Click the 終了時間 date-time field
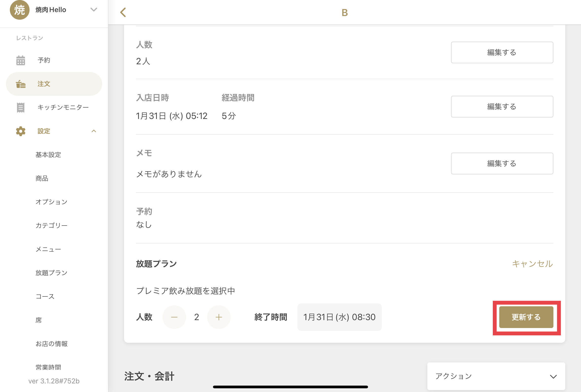581x392 pixels. tap(339, 317)
